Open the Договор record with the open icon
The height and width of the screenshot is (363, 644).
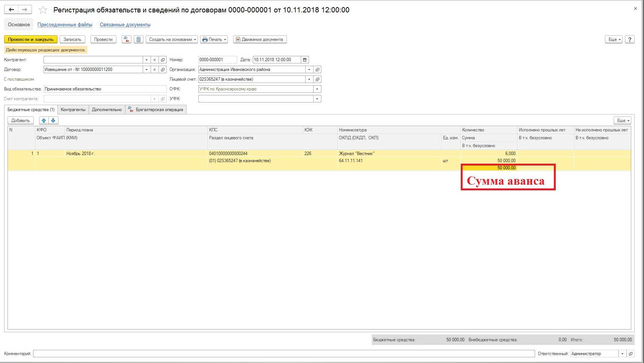coord(163,69)
